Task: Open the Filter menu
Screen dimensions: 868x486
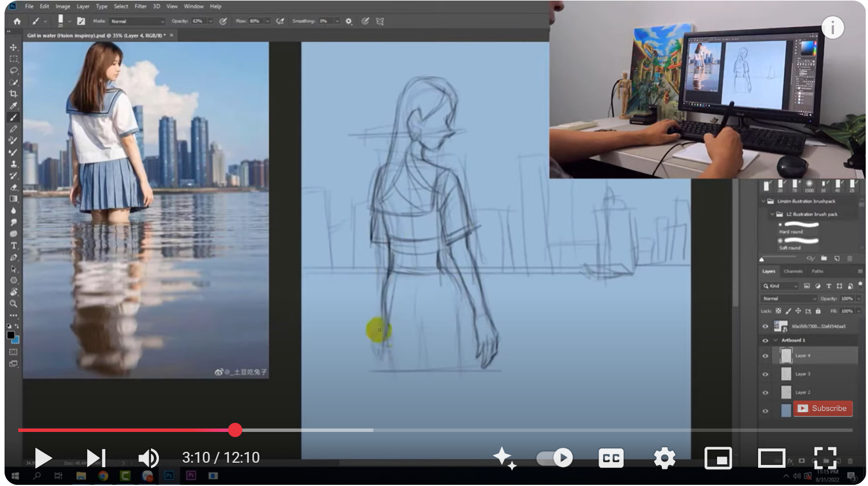Action: point(140,6)
